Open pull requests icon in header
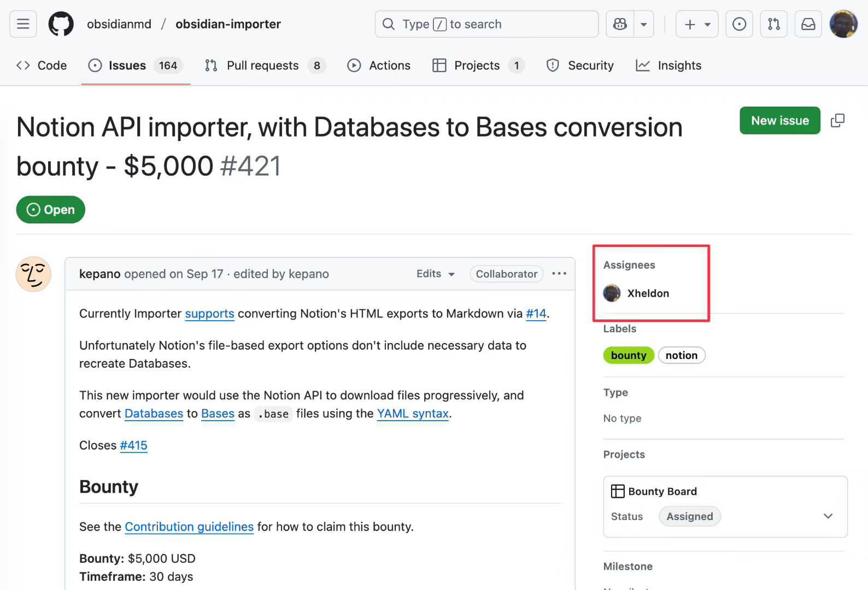 pyautogui.click(x=773, y=24)
